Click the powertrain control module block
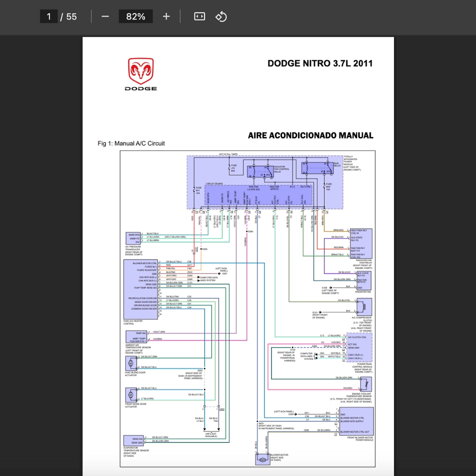The image size is (476, 476). [x=359, y=347]
